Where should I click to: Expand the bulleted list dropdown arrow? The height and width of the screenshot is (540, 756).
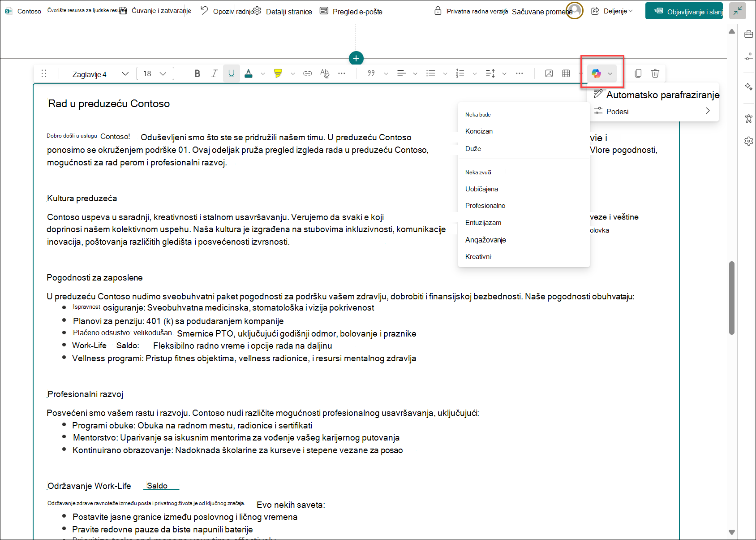445,73
